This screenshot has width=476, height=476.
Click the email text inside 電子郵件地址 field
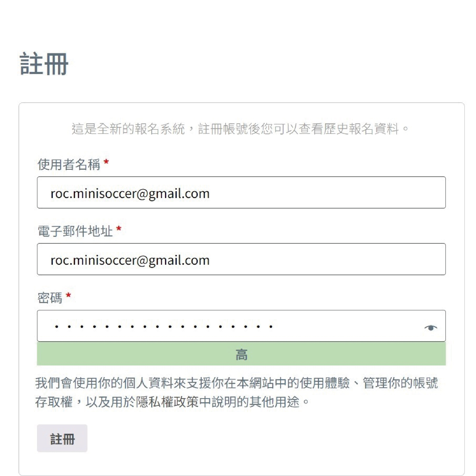click(130, 260)
